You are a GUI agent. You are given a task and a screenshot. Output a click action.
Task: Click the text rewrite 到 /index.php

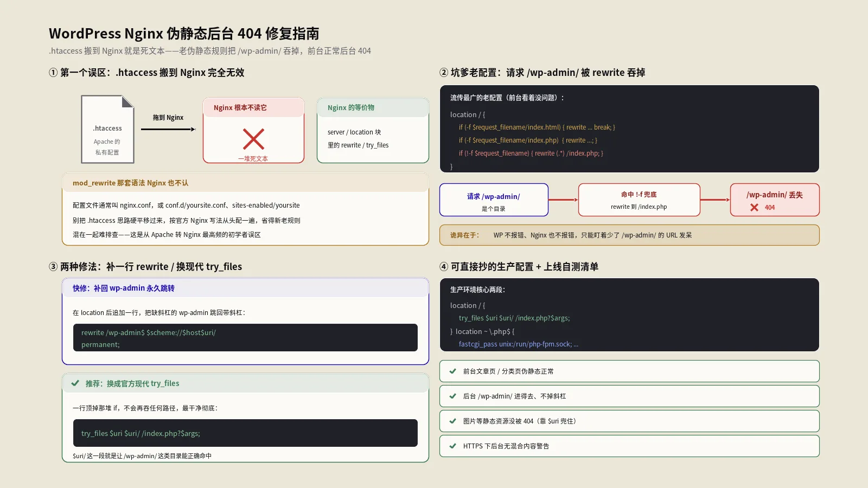[x=639, y=207]
